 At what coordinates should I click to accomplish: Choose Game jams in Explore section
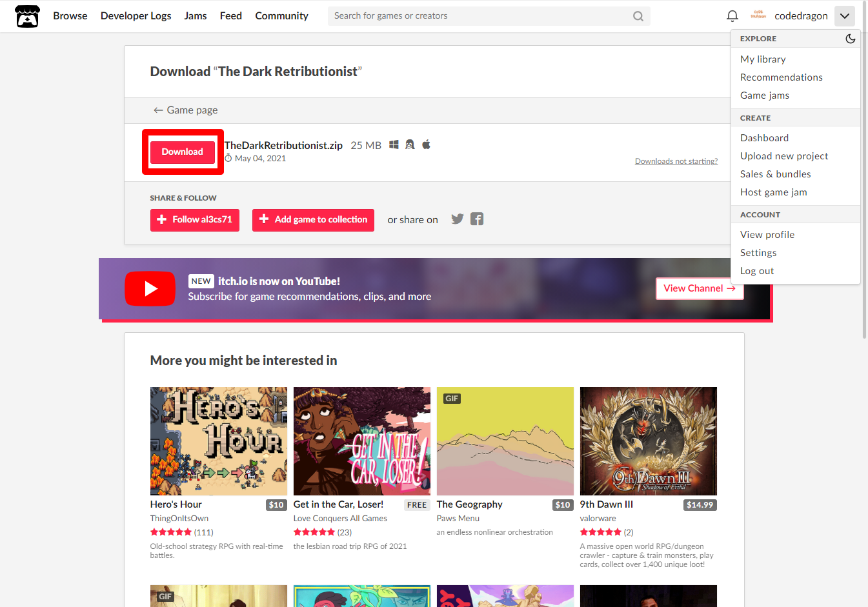[x=764, y=95]
